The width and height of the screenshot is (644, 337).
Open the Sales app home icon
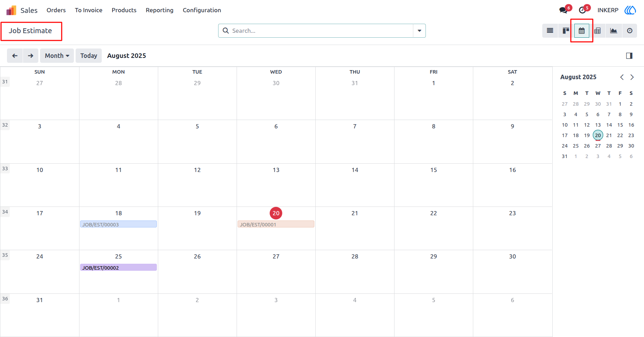click(x=11, y=10)
